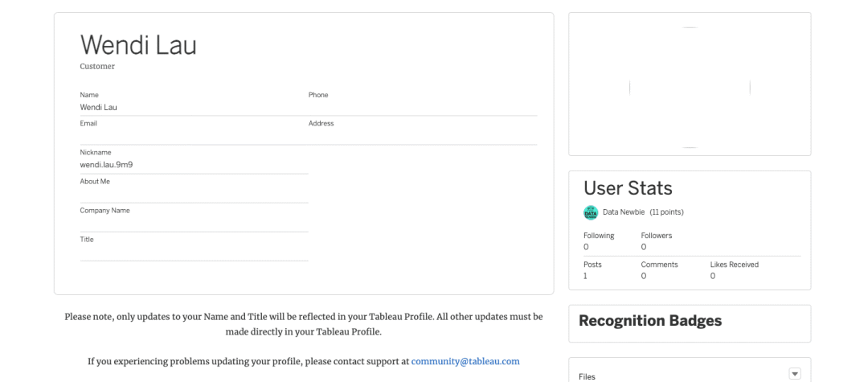The image size is (868, 382).
Task: Click the Data Newbie badge icon
Action: click(x=591, y=212)
